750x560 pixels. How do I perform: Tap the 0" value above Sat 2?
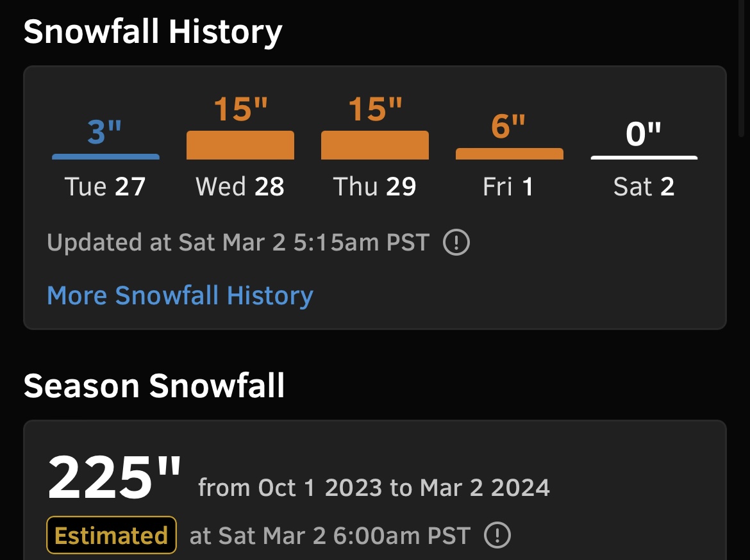pos(644,133)
